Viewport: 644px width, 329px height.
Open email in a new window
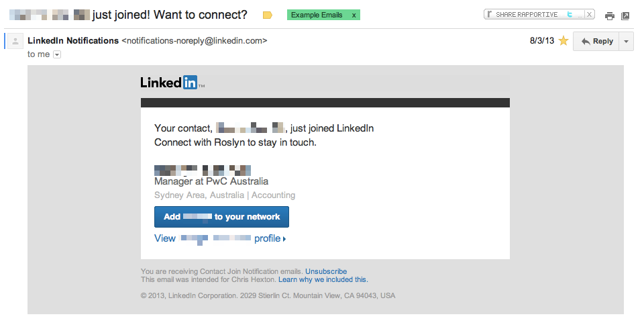tap(625, 16)
